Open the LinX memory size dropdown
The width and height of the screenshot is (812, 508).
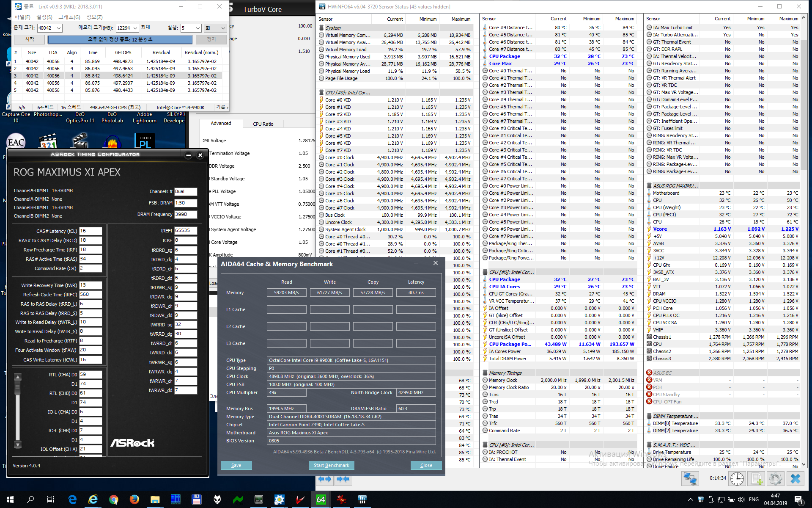pyautogui.click(x=135, y=28)
